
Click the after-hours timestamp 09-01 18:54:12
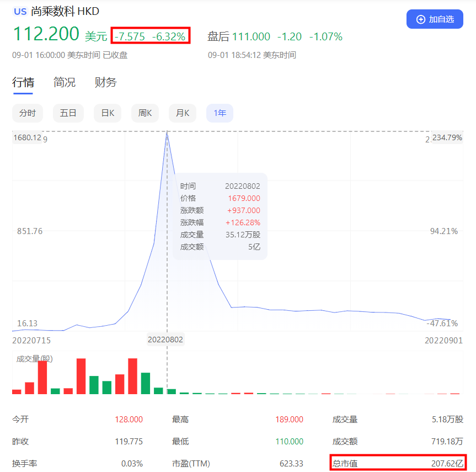(234, 55)
